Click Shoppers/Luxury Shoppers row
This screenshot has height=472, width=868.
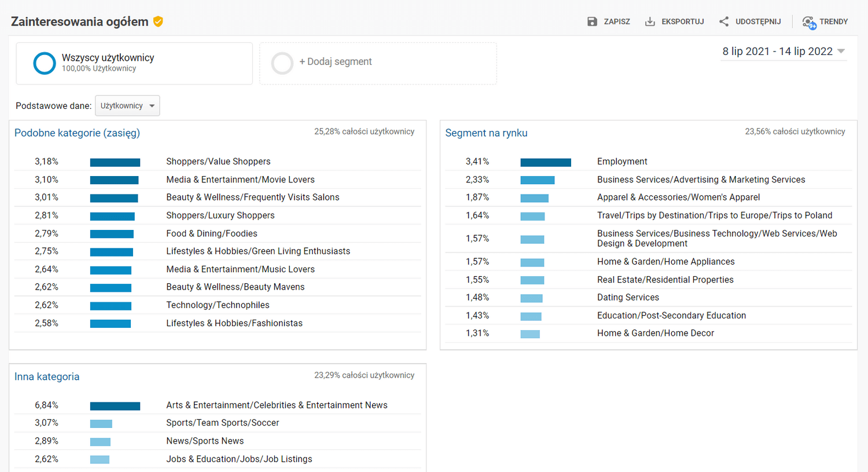pyautogui.click(x=218, y=215)
